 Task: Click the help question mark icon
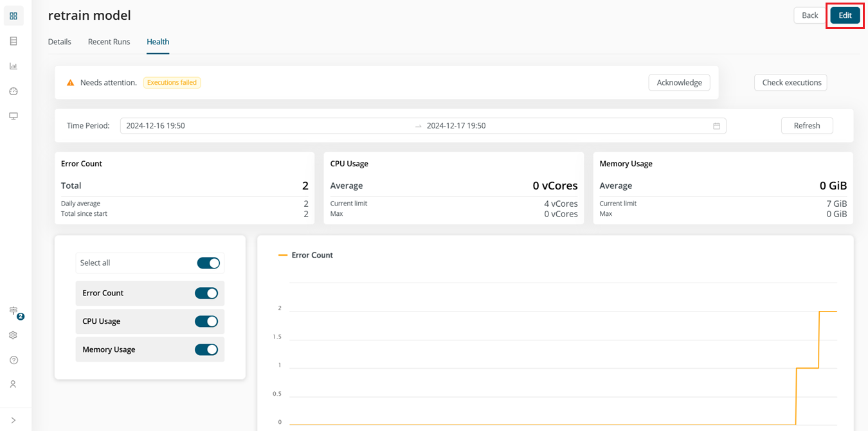click(x=14, y=360)
